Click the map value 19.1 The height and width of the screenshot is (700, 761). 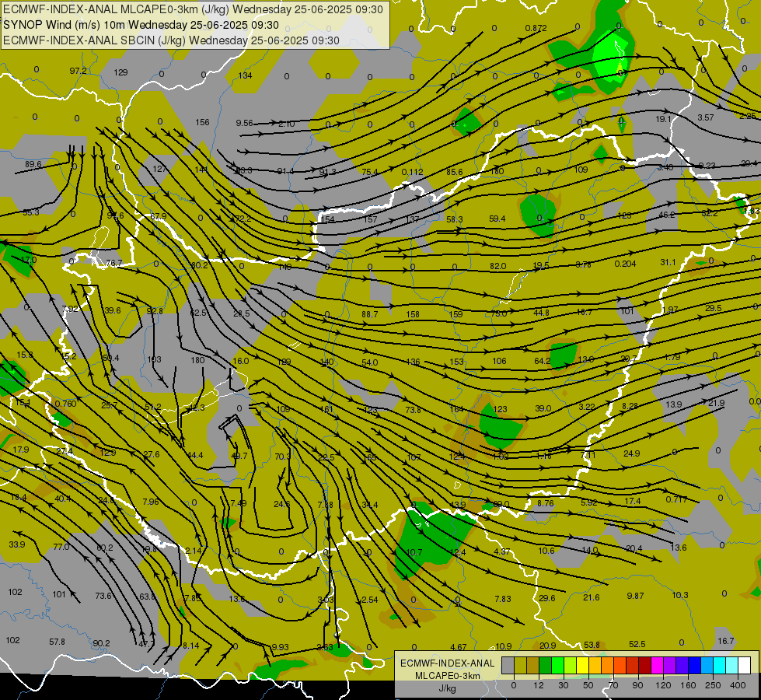point(663,120)
